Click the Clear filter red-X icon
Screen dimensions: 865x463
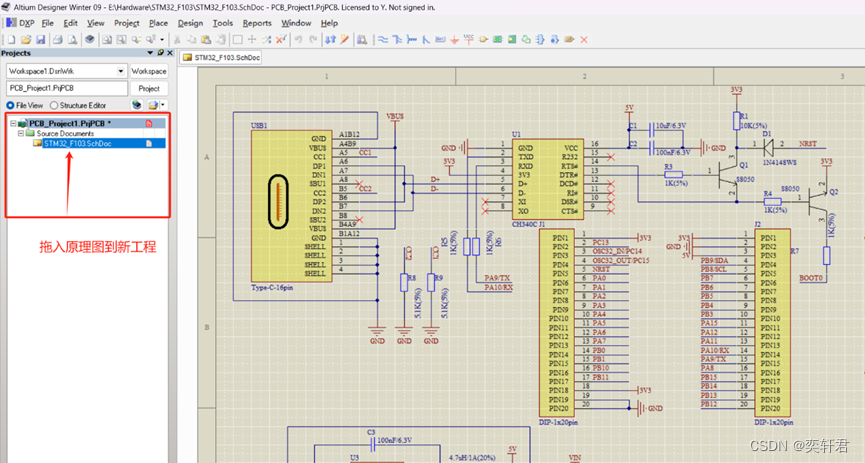(281, 40)
